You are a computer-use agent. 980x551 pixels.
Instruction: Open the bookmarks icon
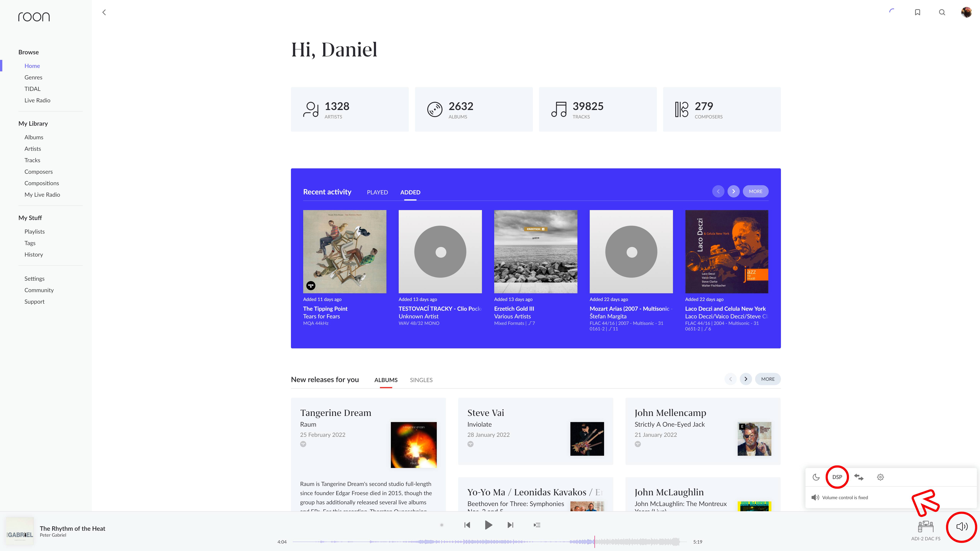click(x=918, y=12)
